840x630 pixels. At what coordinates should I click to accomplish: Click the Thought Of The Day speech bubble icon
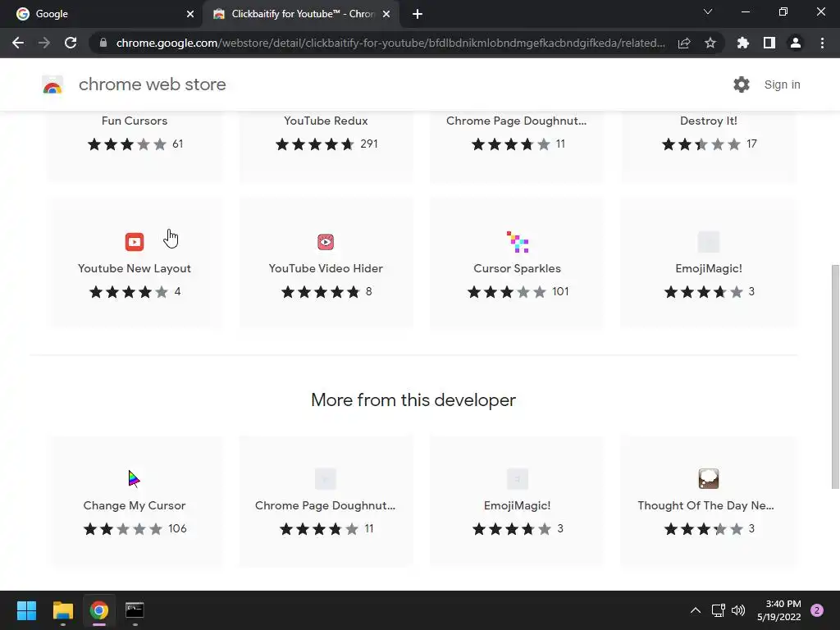[709, 478]
